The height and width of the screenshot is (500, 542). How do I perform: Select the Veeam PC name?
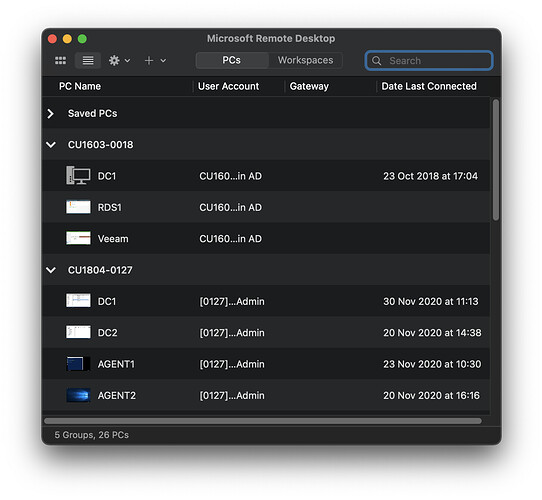pyautogui.click(x=113, y=239)
